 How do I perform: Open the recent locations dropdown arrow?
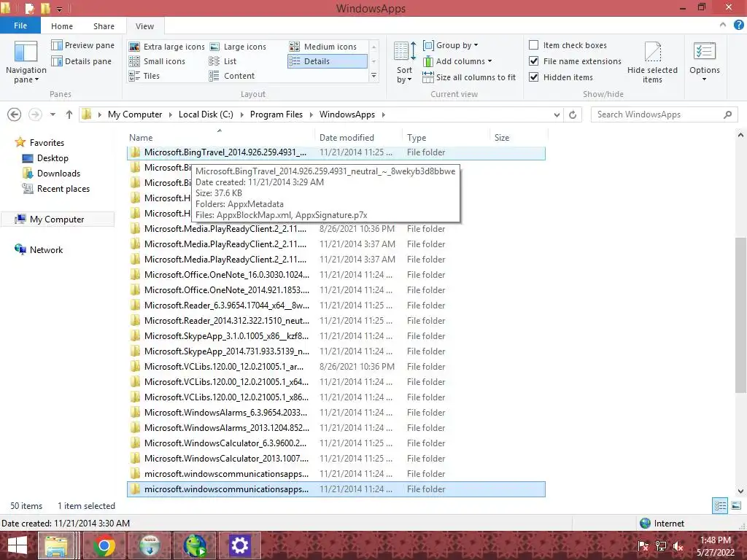pyautogui.click(x=53, y=114)
